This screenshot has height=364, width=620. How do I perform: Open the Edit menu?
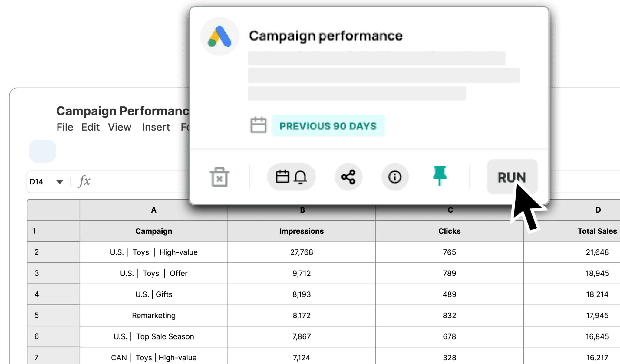coord(90,127)
